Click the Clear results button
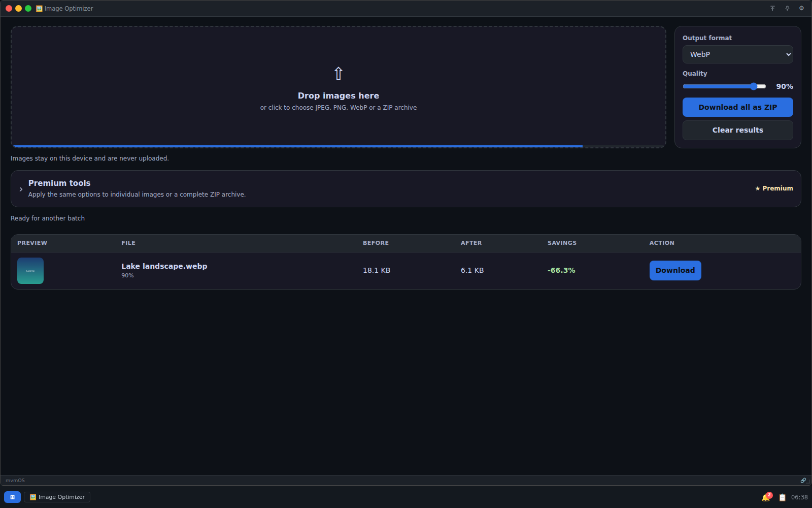Image resolution: width=812 pixels, height=508 pixels. coord(737,130)
